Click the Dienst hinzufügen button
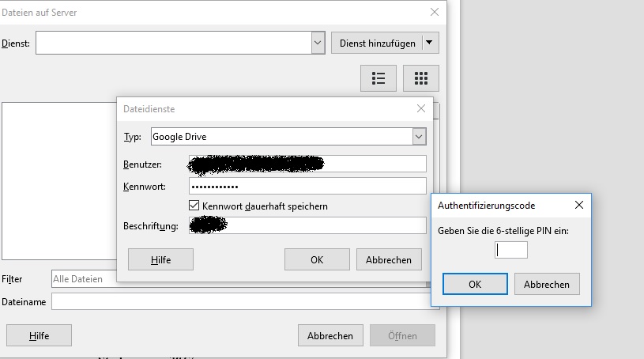644x359 pixels. coord(377,43)
